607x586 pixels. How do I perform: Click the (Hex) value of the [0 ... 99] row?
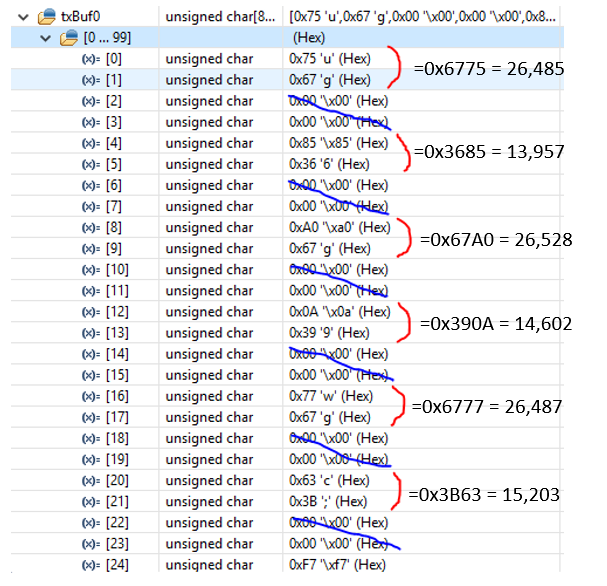[x=309, y=38]
